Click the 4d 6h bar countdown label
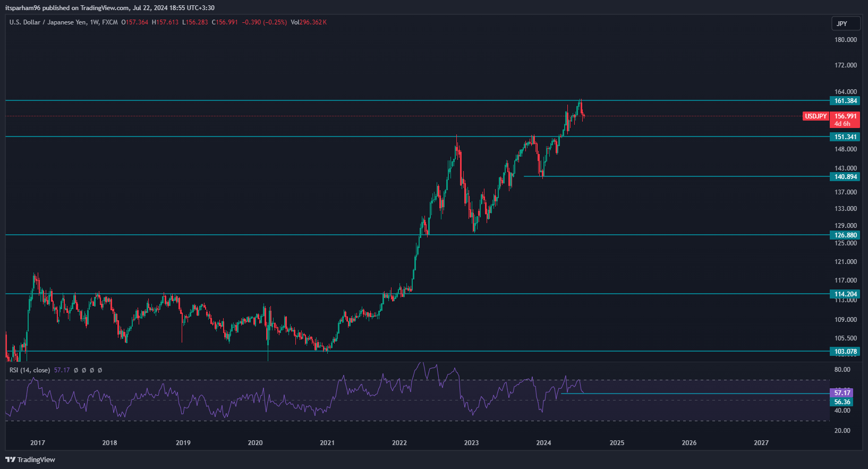Image resolution: width=868 pixels, height=469 pixels. click(x=843, y=124)
